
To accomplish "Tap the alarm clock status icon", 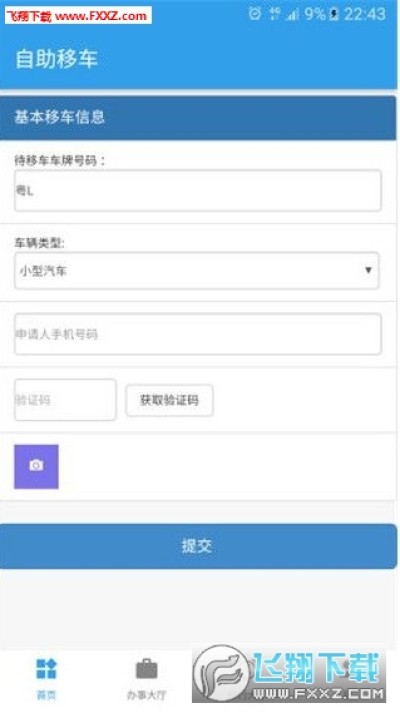I will (x=255, y=13).
